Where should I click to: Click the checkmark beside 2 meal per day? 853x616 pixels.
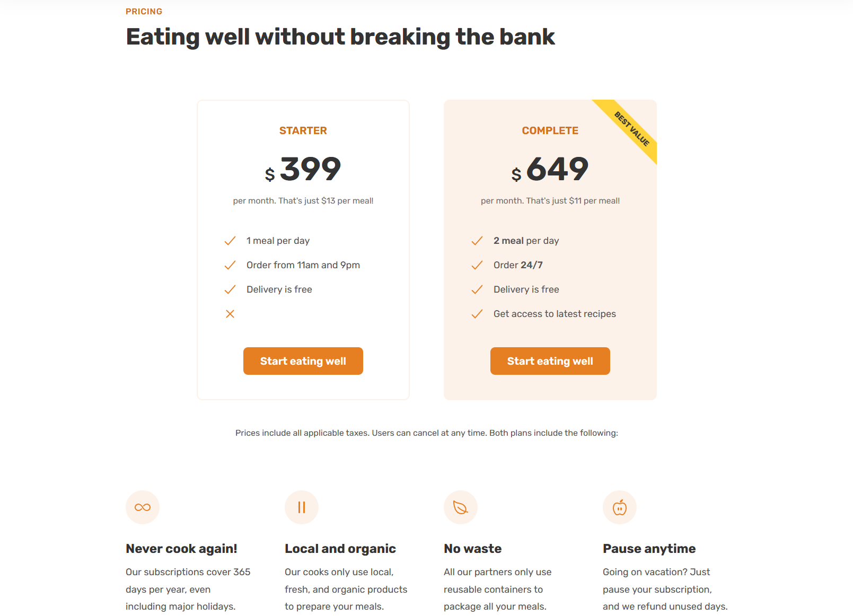coord(477,240)
